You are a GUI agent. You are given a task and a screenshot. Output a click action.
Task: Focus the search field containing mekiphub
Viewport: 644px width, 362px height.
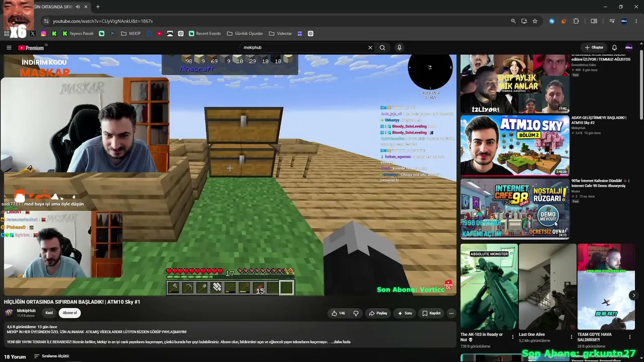tap(304, 48)
